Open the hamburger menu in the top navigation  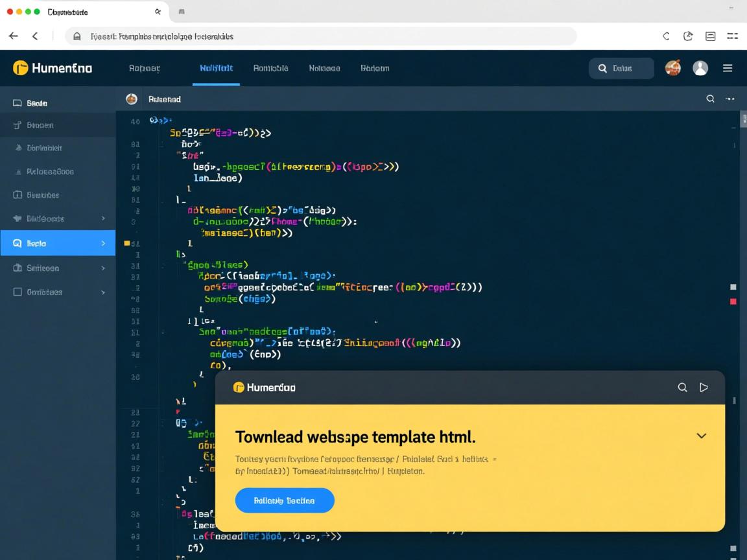tap(728, 68)
